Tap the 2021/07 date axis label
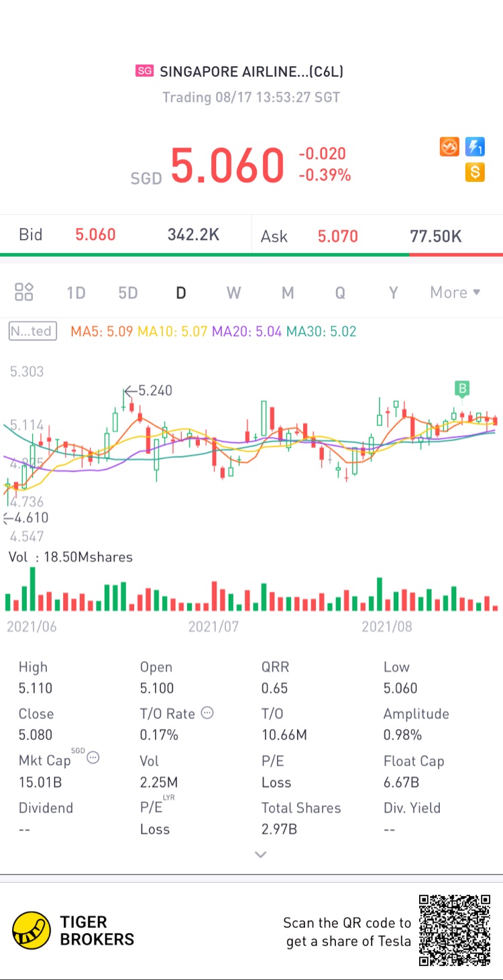 [213, 626]
